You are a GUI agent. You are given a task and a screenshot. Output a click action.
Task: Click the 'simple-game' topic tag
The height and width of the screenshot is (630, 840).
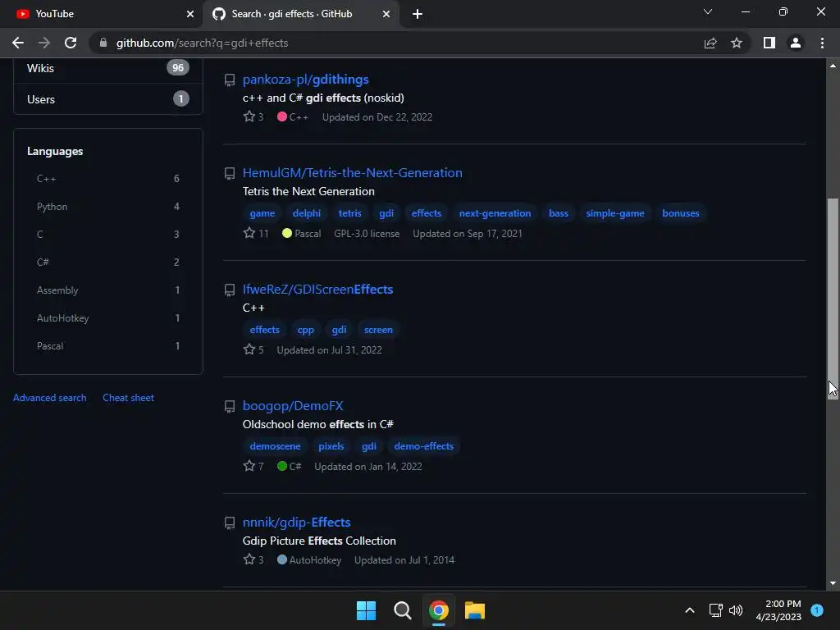[615, 213]
